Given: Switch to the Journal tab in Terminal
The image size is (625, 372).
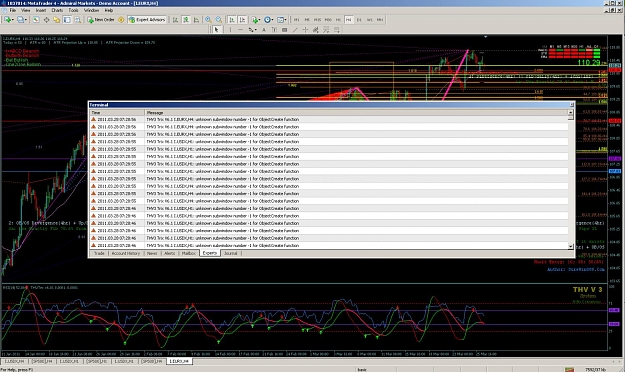Looking at the screenshot, I should click(230, 253).
